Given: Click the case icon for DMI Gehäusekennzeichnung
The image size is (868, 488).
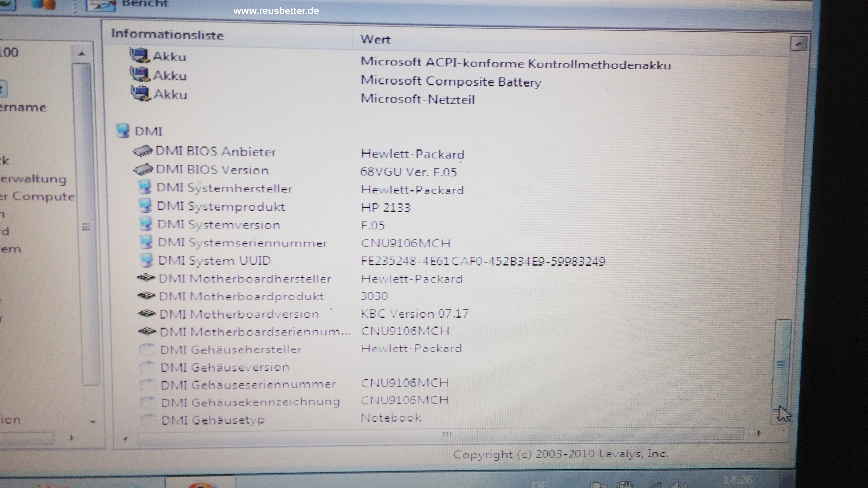Looking at the screenshot, I should (x=148, y=402).
